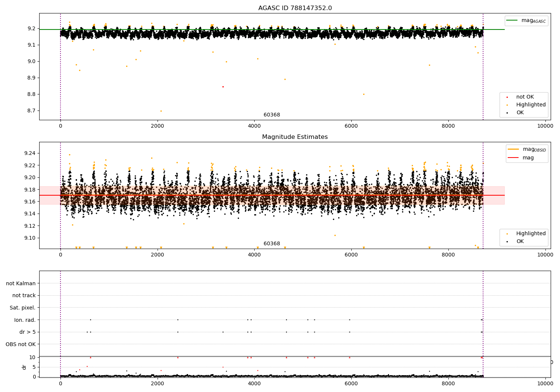Select the 'Ion. rad.' row label
This screenshot has height=392, width=560.
pyautogui.click(x=25, y=320)
